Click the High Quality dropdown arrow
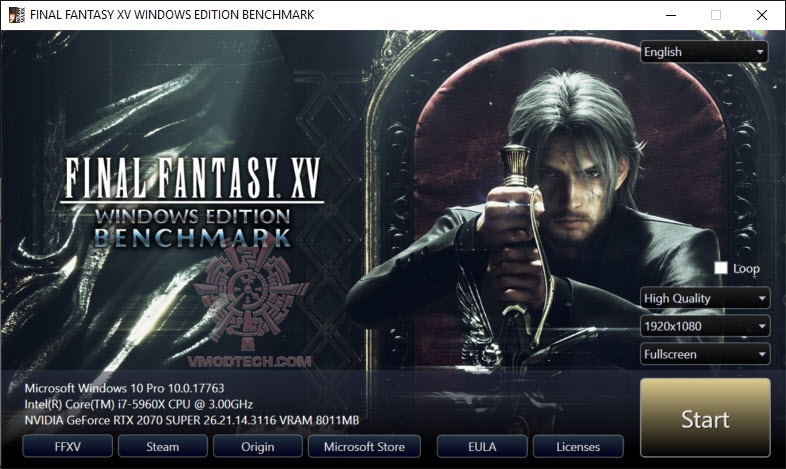Viewport: 786px width, 469px height. (762, 298)
